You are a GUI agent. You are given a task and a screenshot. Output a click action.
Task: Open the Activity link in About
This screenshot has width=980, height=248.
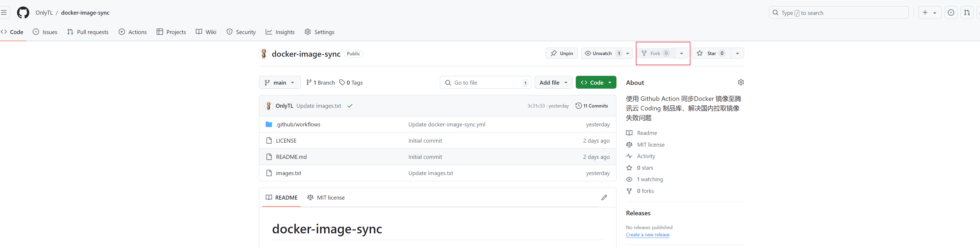pos(640,156)
